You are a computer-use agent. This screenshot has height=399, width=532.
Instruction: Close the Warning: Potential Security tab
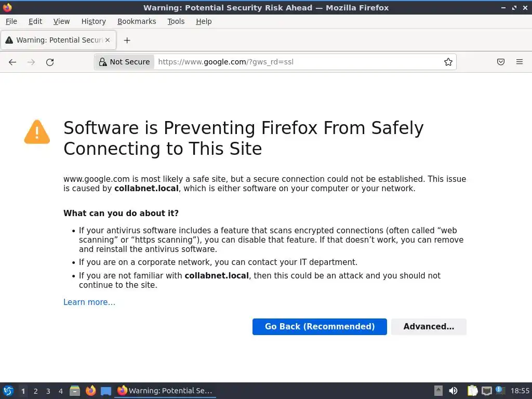108,40
